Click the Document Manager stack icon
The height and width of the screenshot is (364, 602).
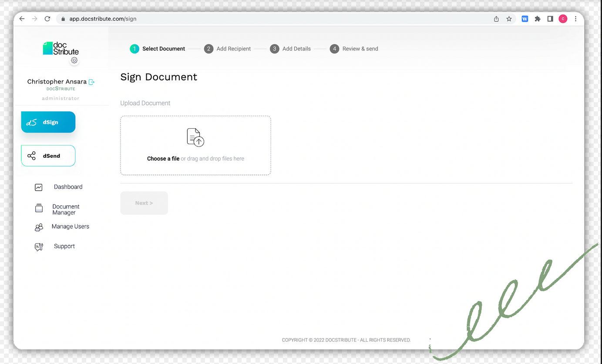click(39, 208)
